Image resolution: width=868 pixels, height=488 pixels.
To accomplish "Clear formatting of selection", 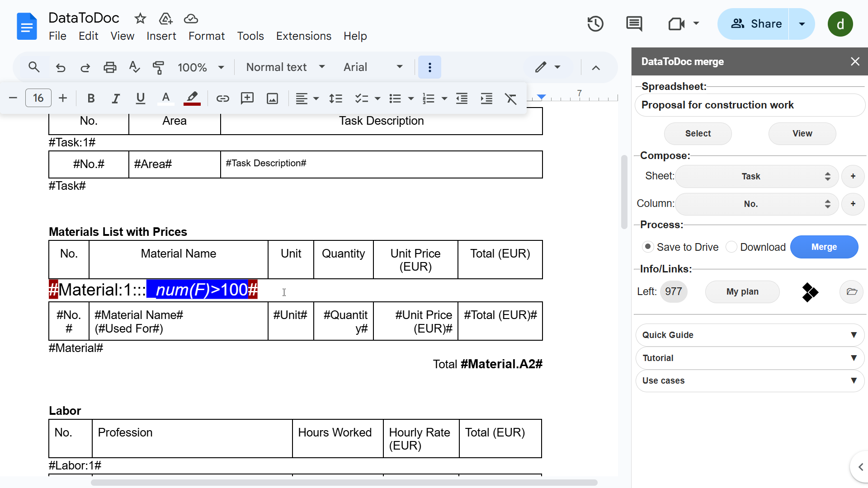I will pos(511,98).
